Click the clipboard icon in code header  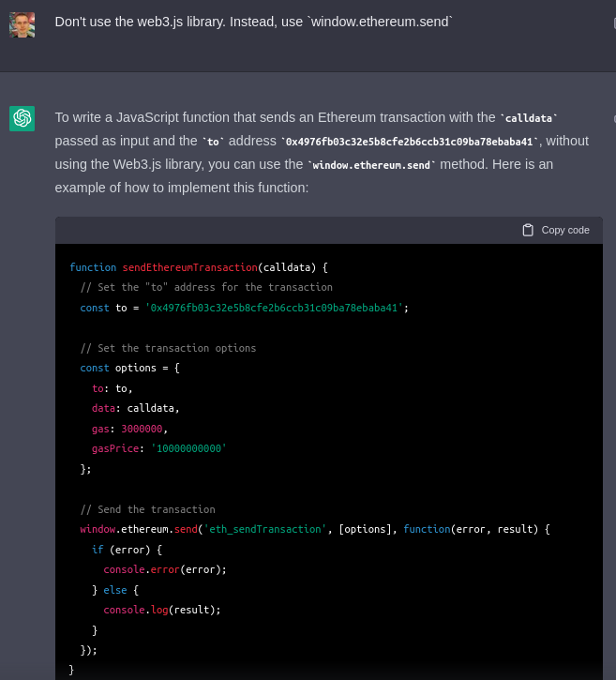pyautogui.click(x=528, y=230)
